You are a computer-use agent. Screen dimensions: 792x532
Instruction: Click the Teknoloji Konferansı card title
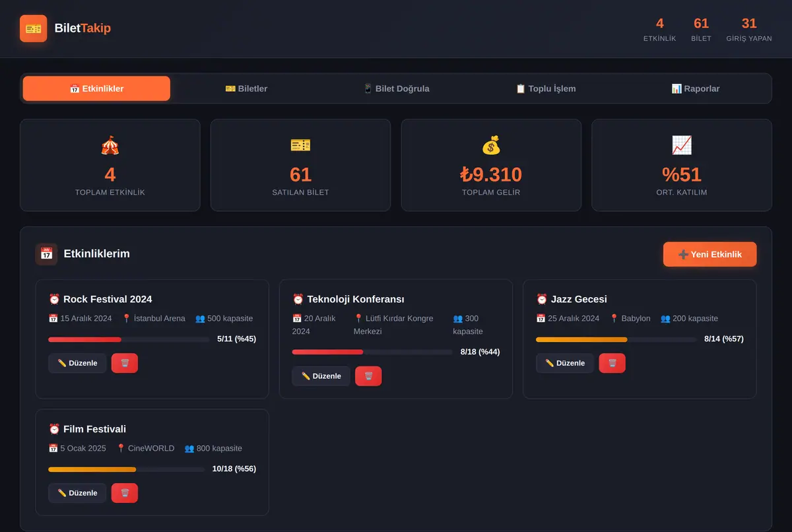(x=348, y=299)
